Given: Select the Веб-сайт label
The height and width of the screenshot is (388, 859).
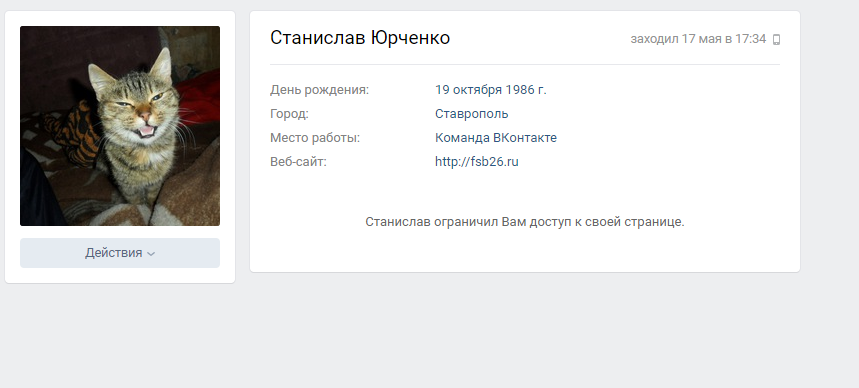Looking at the screenshot, I should (x=298, y=162).
